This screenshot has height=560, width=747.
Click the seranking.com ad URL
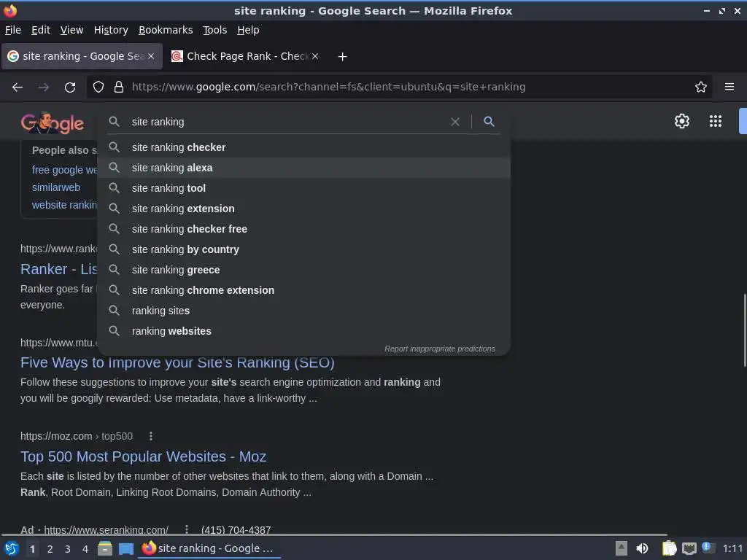coord(106,529)
